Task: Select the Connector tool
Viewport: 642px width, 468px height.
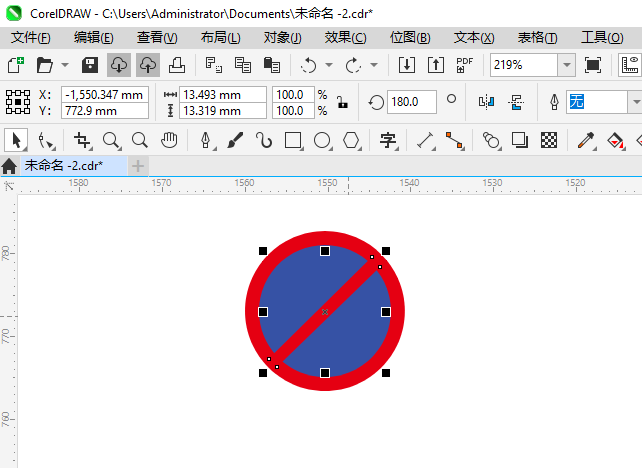Action: (x=454, y=141)
